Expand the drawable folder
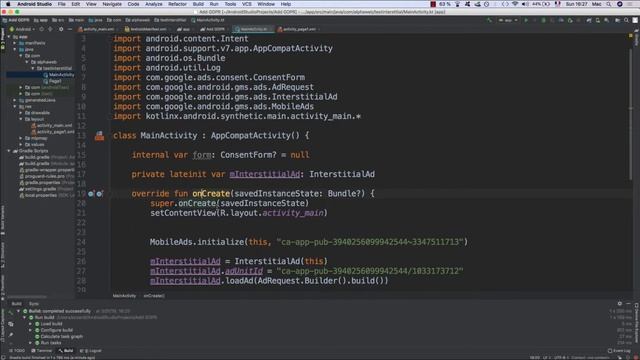Screen dimensions: 640x360 [x=21, y=113]
